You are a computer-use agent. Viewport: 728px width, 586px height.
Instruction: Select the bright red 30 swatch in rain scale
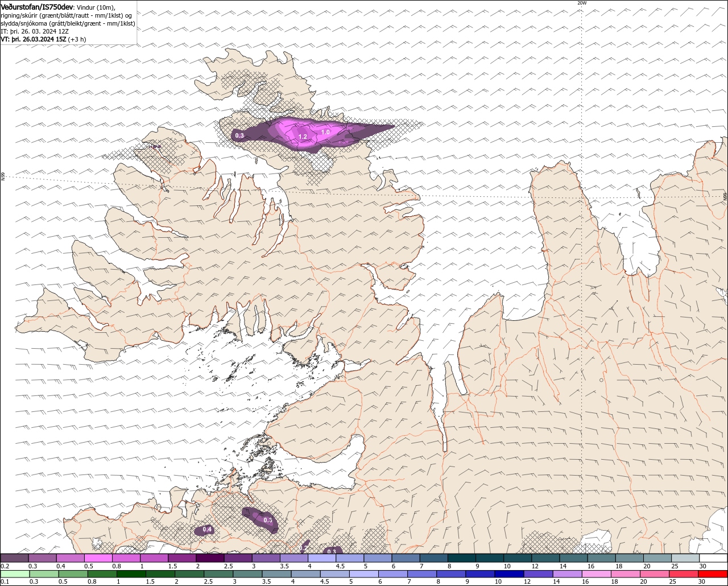713,573
